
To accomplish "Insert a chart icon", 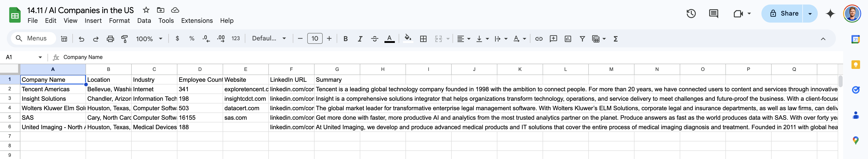I will tap(568, 39).
